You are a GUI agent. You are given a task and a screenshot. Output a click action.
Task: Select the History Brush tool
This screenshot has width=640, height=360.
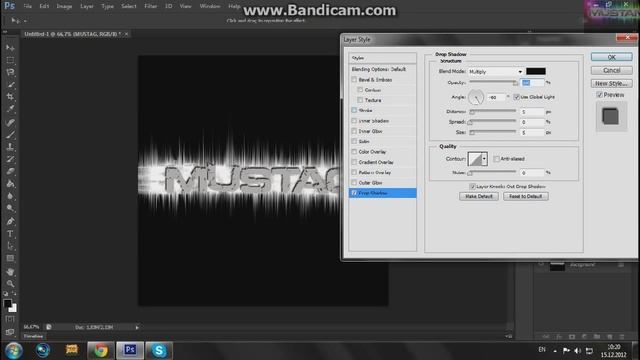pyautogui.click(x=10, y=159)
